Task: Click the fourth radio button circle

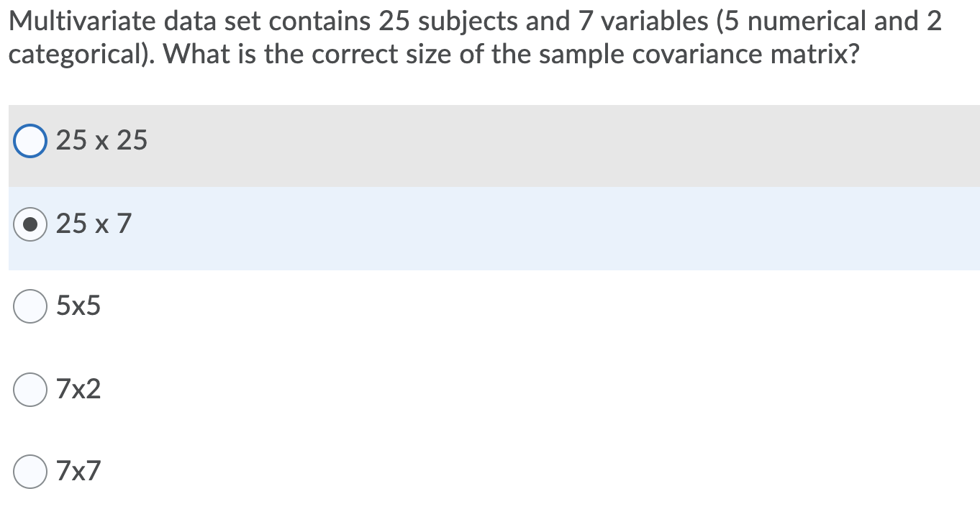Action: 30,389
